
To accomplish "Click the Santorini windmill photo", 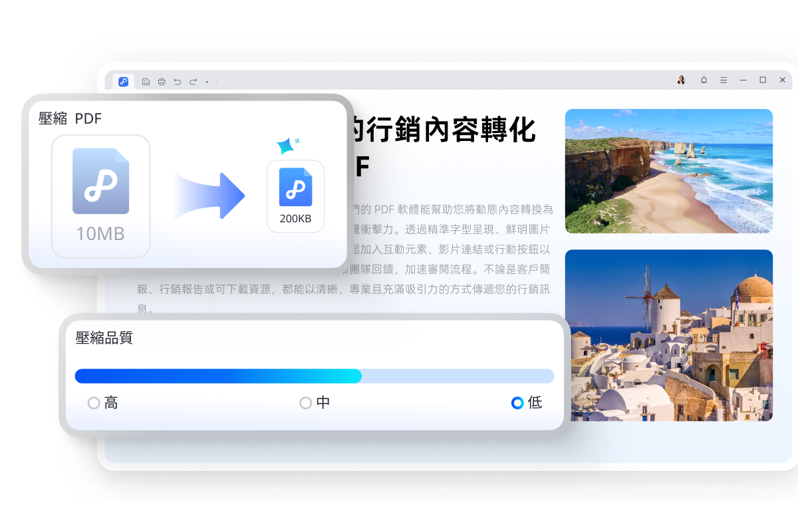I will [669, 335].
